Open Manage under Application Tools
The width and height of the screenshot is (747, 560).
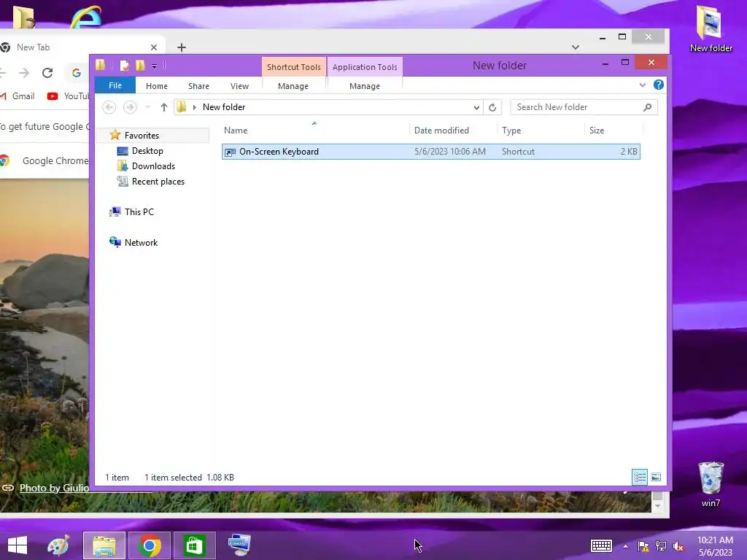tap(365, 86)
